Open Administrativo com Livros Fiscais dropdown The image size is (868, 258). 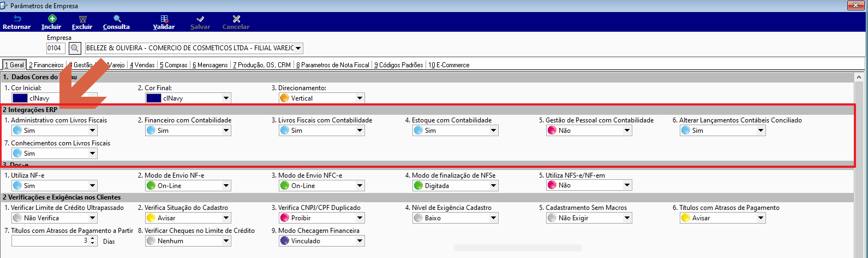pyautogui.click(x=93, y=131)
